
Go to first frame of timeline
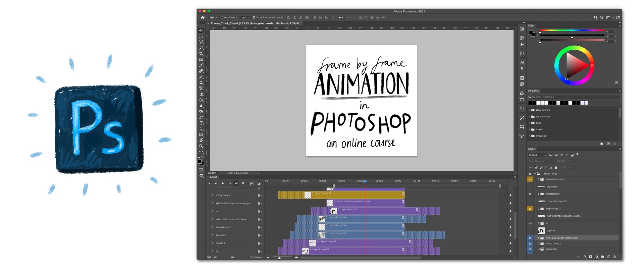[x=209, y=183]
